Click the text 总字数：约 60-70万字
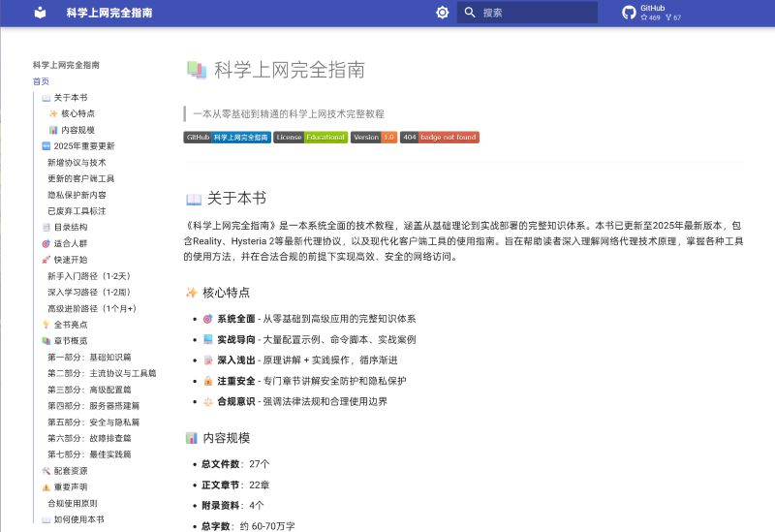The width and height of the screenshot is (775, 532). [248, 526]
